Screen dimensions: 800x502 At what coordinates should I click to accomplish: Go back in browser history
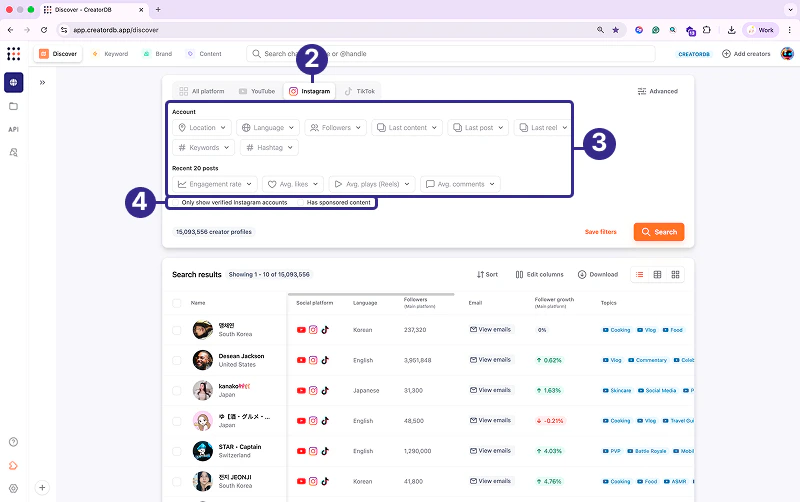click(x=11, y=30)
